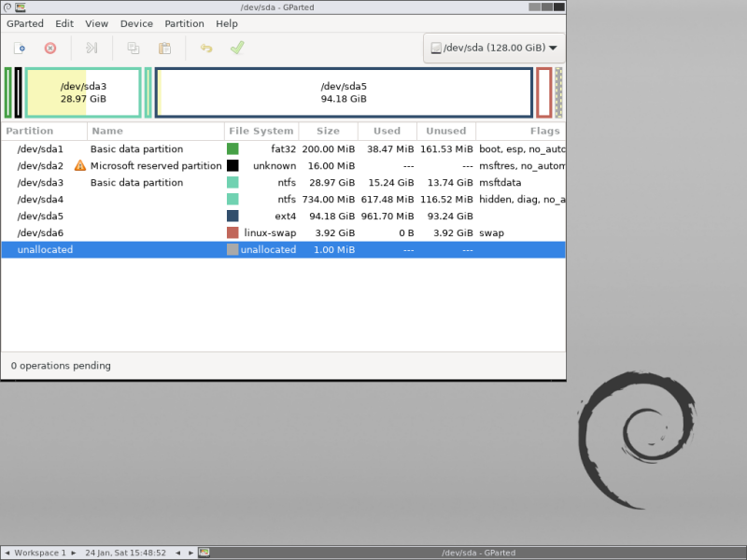Viewport: 747px width, 560px height.
Task: Click the Paste partition toolbar icon
Action: click(x=165, y=49)
